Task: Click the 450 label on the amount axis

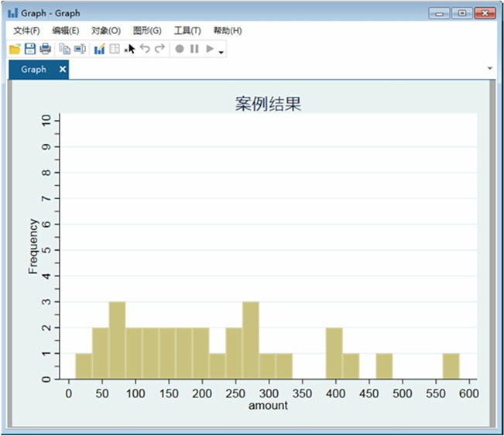Action: (x=369, y=393)
